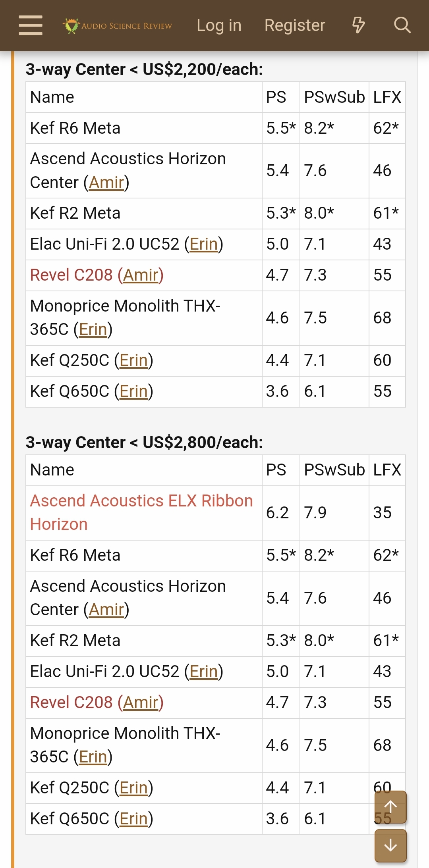Image resolution: width=429 pixels, height=868 pixels.
Task: Open Revel C208 link in first table
Action: pos(97,275)
